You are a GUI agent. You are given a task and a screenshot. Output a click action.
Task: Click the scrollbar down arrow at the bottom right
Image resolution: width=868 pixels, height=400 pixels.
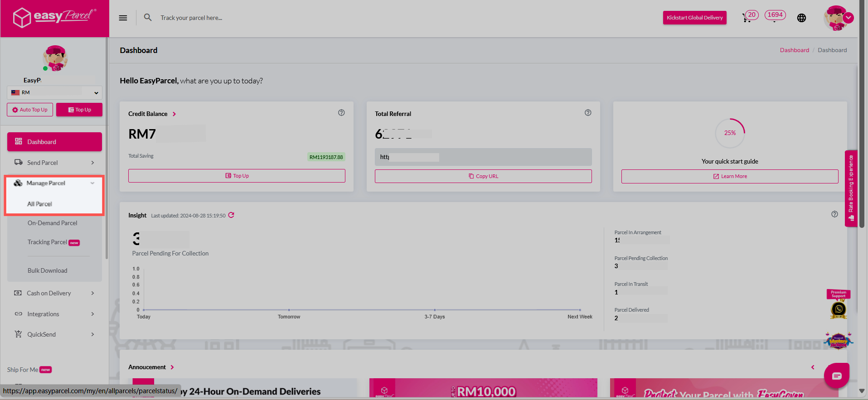[x=862, y=391]
